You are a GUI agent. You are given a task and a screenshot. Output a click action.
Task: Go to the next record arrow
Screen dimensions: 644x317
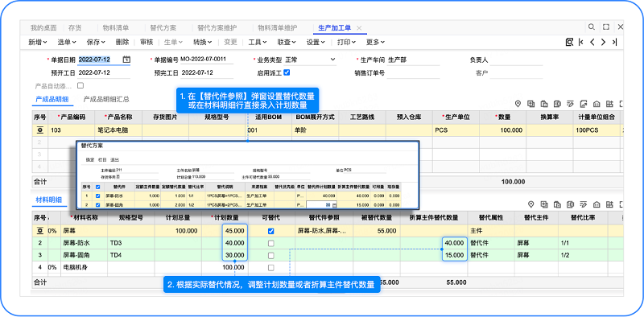point(603,42)
